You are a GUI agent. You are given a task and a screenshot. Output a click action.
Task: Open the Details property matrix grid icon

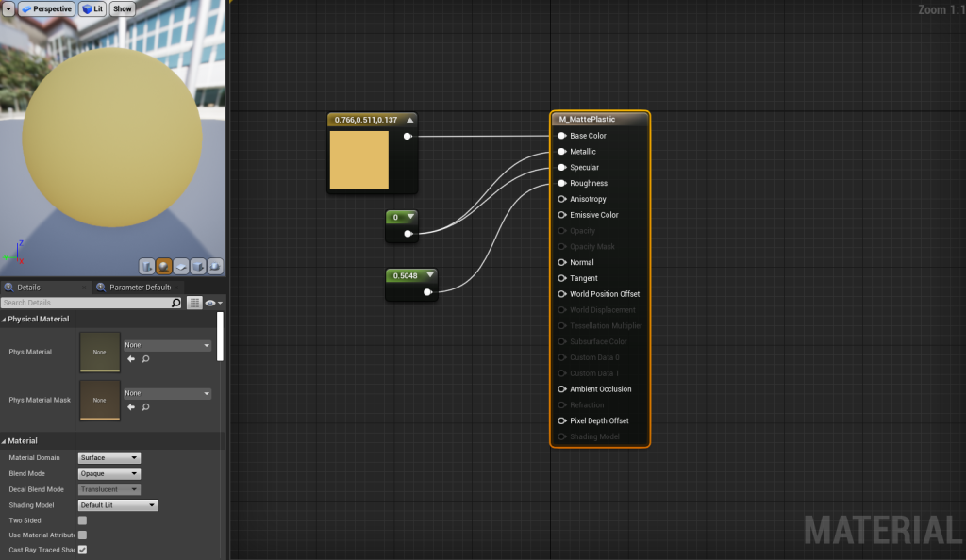pyautogui.click(x=194, y=303)
